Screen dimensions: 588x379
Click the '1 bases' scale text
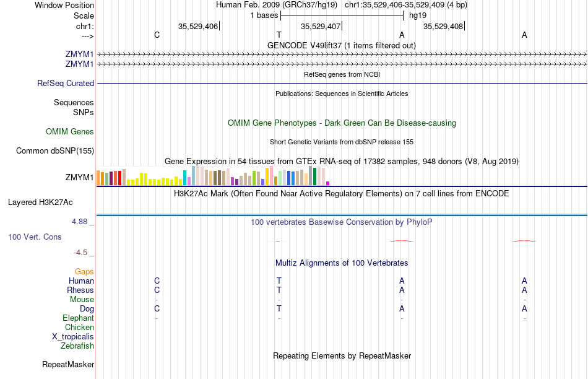264,15
